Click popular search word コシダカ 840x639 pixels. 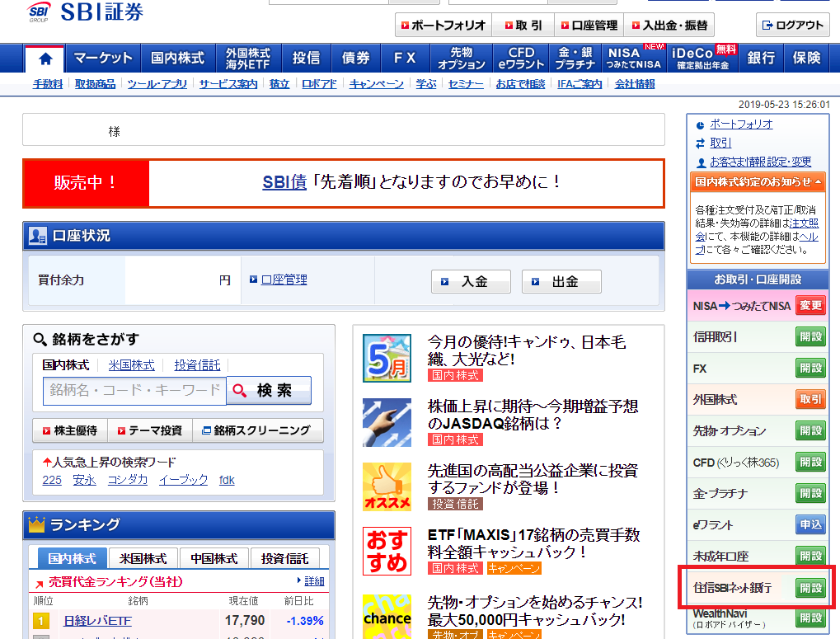tap(128, 480)
